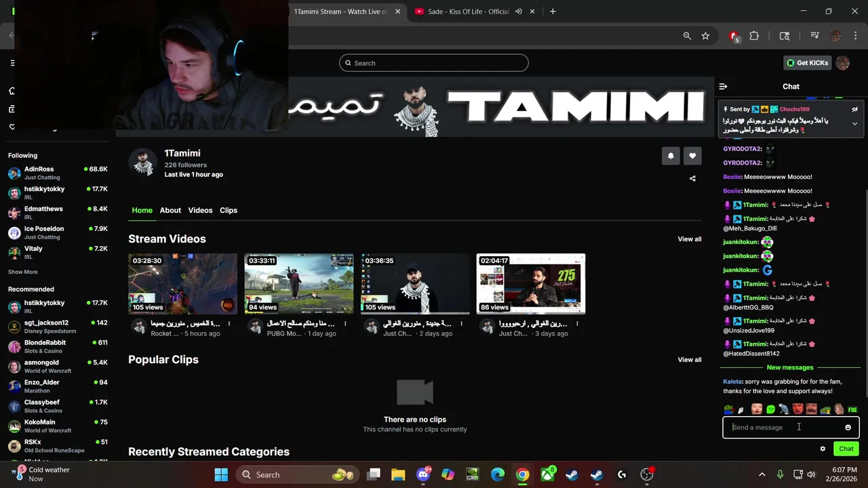Image resolution: width=868 pixels, height=488 pixels.
Task: Share the 1Tamimi channel
Action: tap(692, 179)
